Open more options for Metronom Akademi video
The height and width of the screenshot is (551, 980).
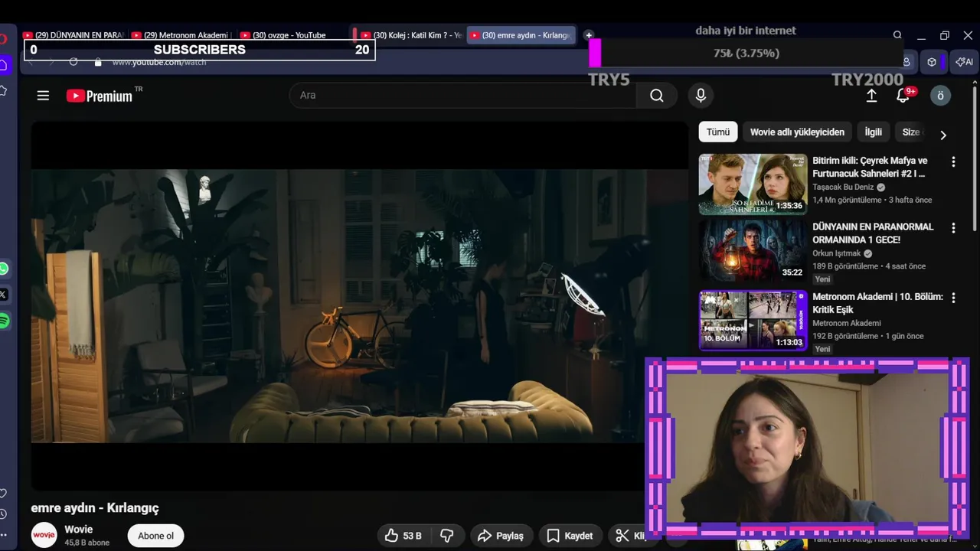point(953,298)
